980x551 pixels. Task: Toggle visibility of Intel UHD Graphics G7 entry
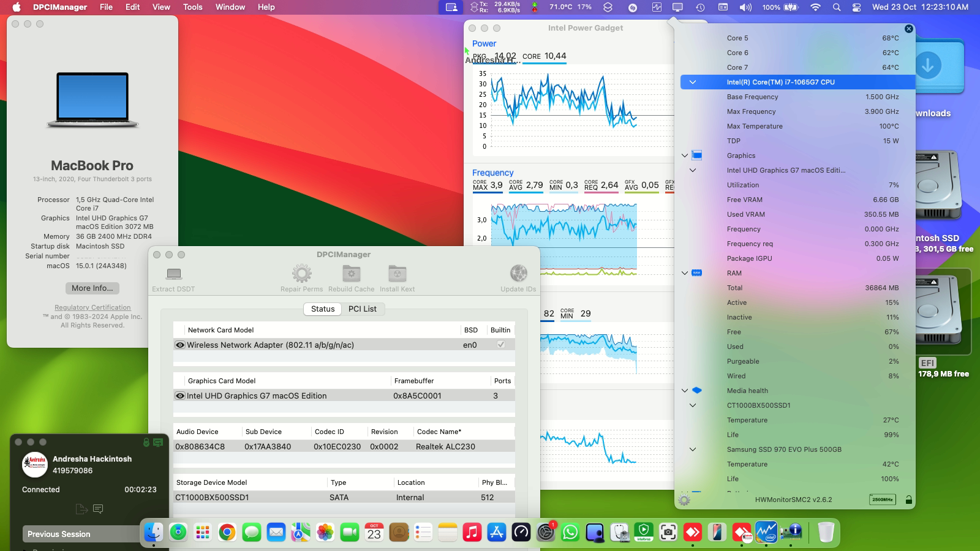(x=179, y=395)
